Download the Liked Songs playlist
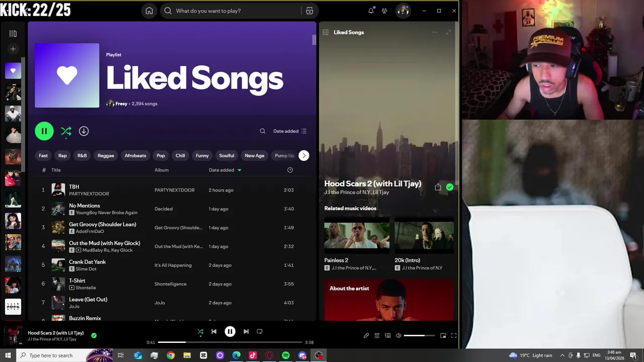Image resolution: width=644 pixels, height=362 pixels. pos(84,131)
